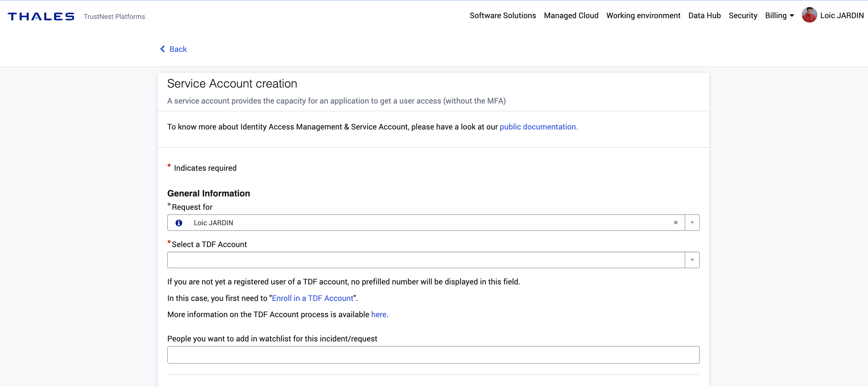Image resolution: width=868 pixels, height=387 pixels.
Task: Click the Select a TDF Account label
Action: (209, 244)
